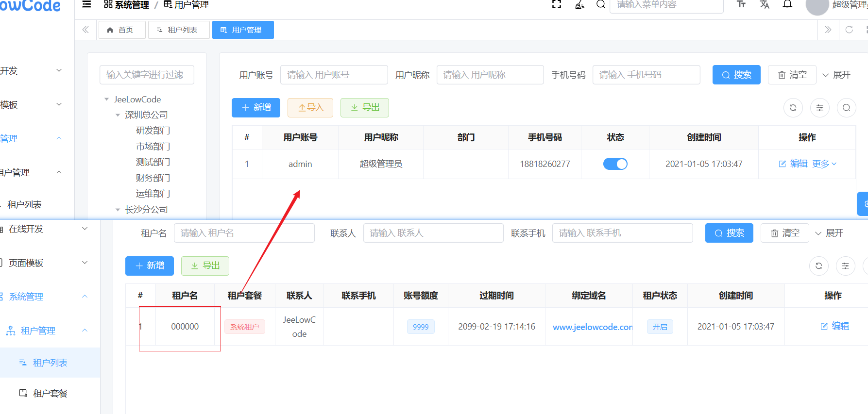
Task: Click the 新增 button beside 导入
Action: [256, 107]
